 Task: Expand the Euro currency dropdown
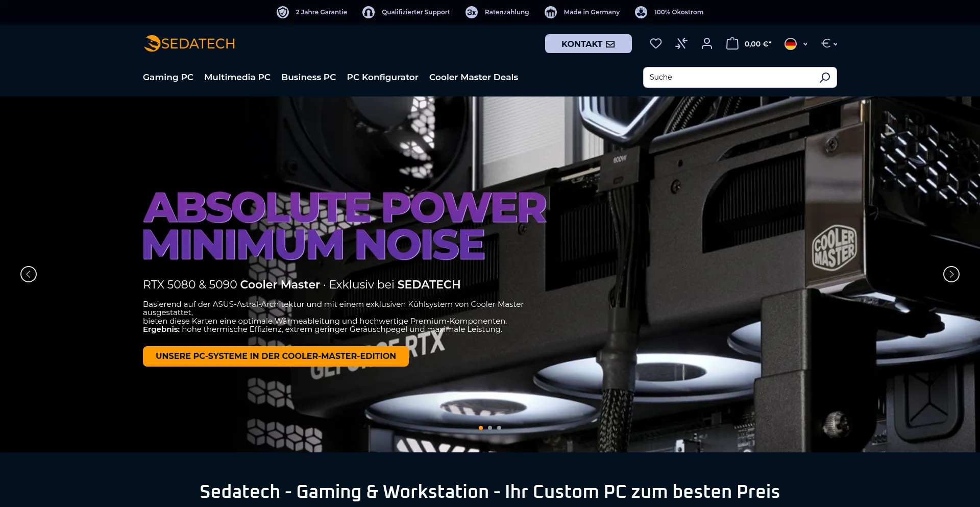[829, 44]
